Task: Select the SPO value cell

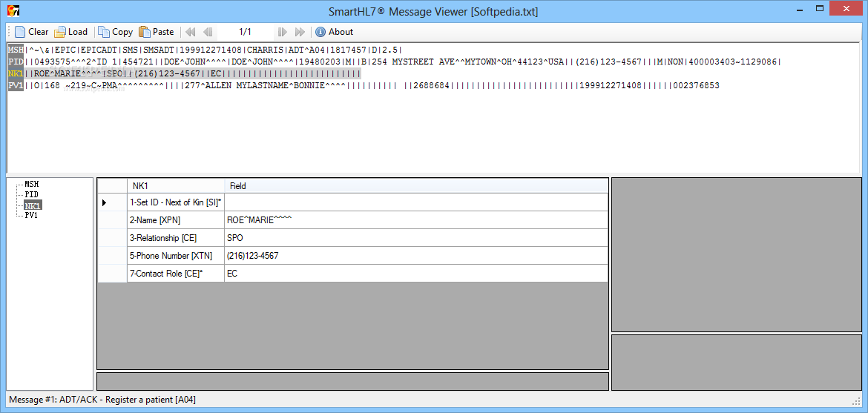Action: coord(415,238)
